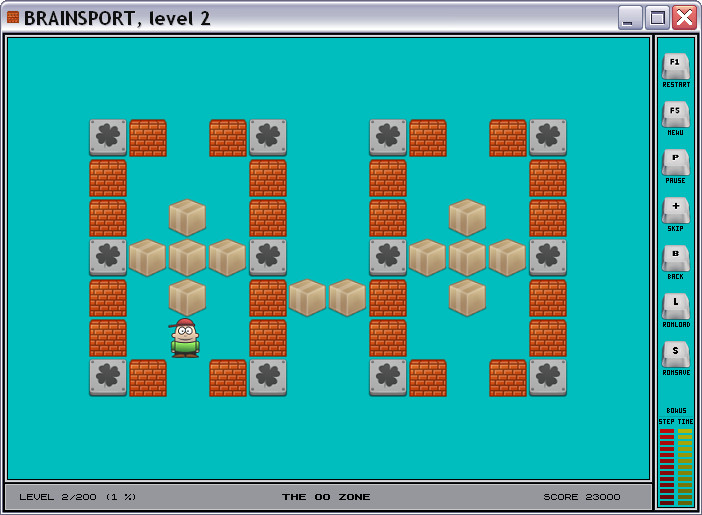702x515 pixels.
Task: Click the topmost crate in the right room
Action: (x=467, y=218)
